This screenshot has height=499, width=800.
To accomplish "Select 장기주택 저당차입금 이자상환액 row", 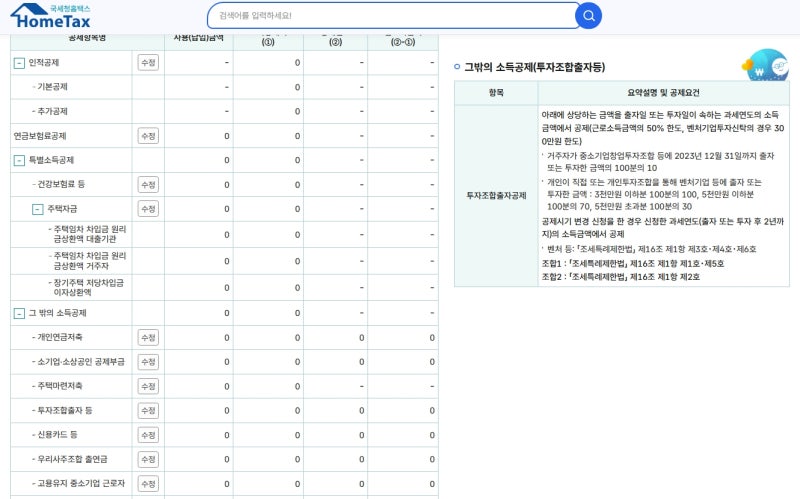I will [x=88, y=287].
